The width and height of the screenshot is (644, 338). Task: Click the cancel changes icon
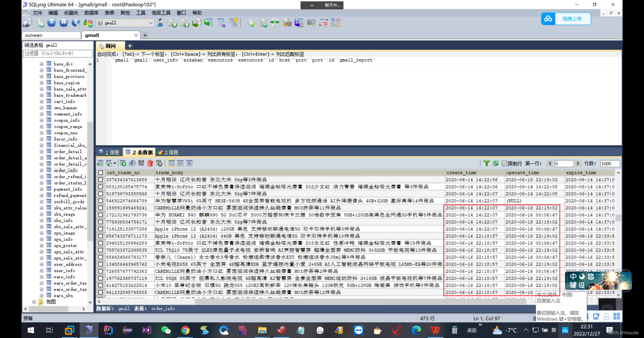click(159, 163)
